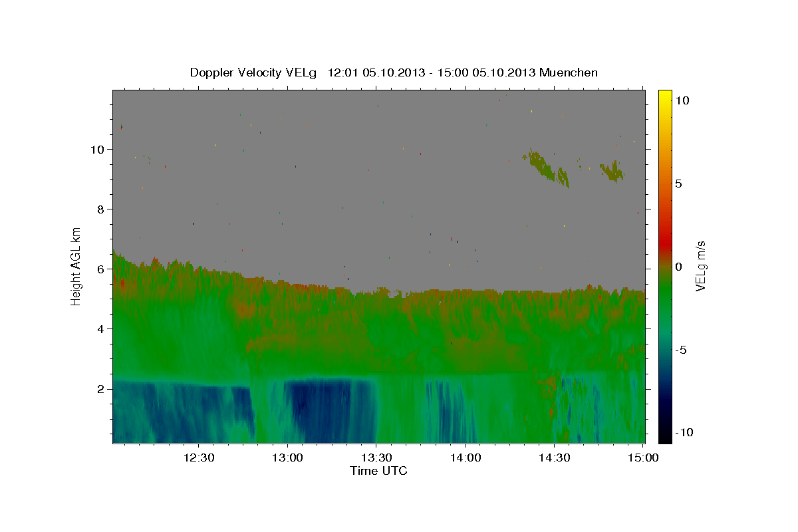Screen dimensions: 798x532
Task: Click the height axis label '8'
Action: coord(101,209)
